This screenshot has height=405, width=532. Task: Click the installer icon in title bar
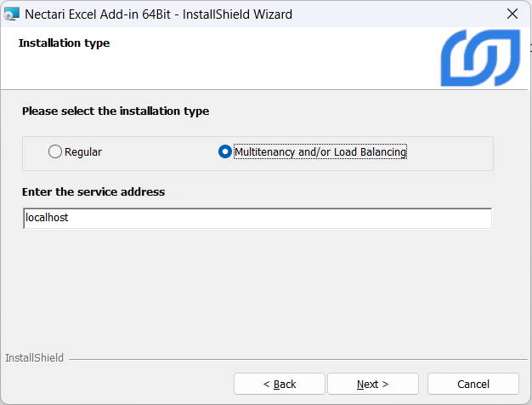[x=12, y=14]
